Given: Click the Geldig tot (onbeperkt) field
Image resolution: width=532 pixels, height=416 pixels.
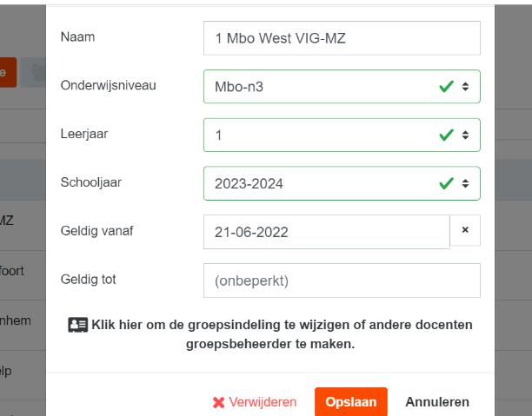Looking at the screenshot, I should coord(342,281).
